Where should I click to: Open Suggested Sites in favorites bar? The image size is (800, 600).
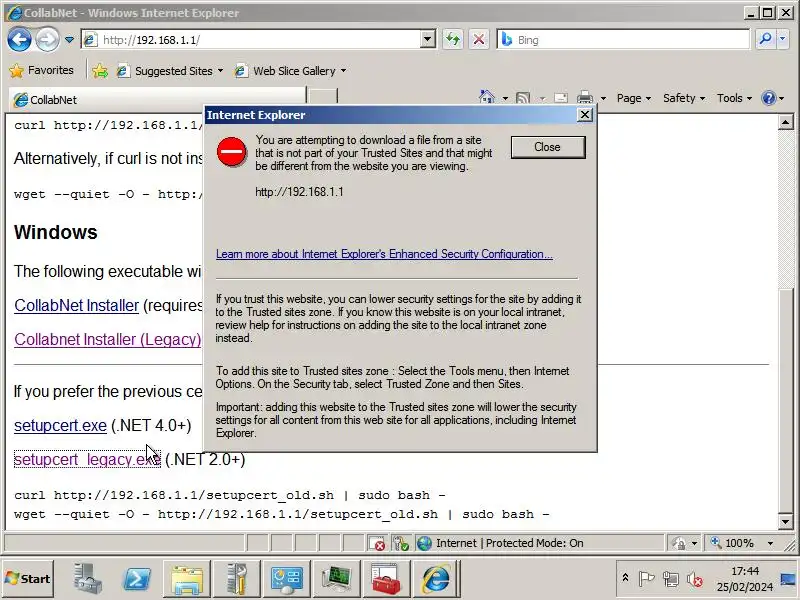click(169, 71)
